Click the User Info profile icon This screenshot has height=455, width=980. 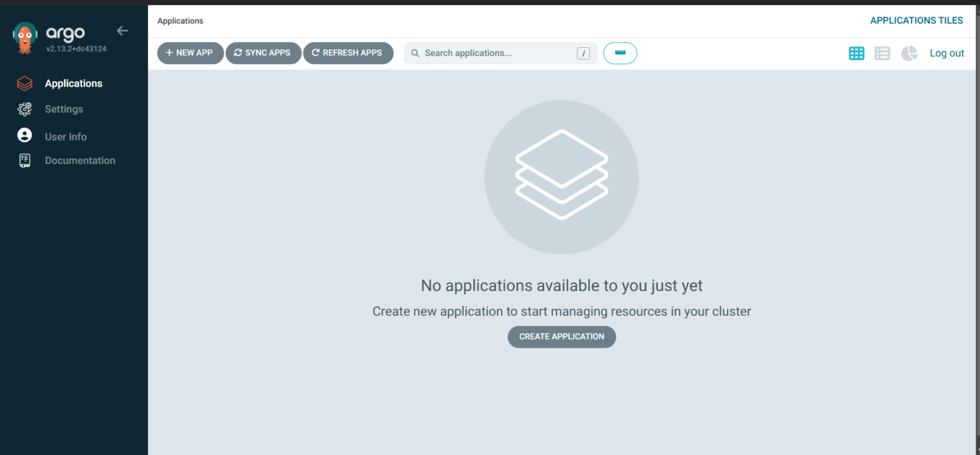(24, 135)
